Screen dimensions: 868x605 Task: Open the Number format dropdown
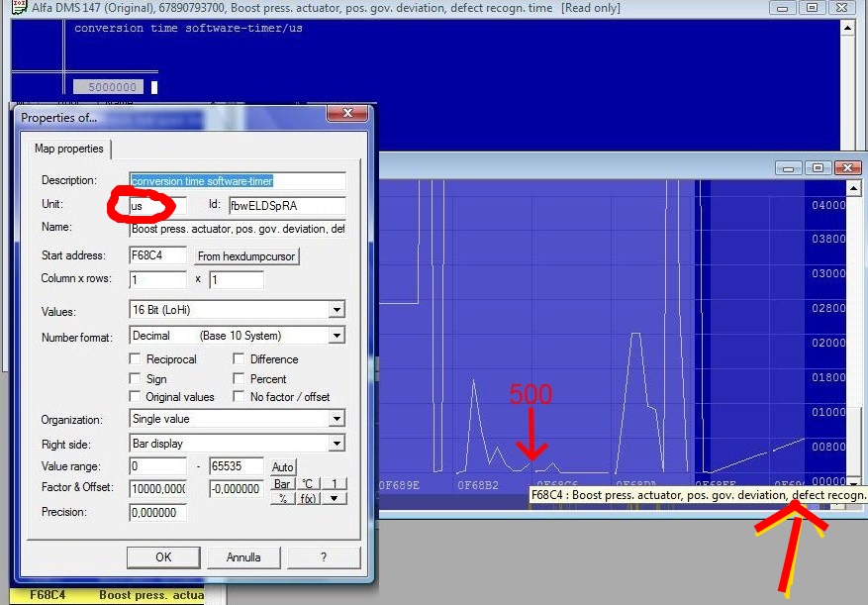337,336
